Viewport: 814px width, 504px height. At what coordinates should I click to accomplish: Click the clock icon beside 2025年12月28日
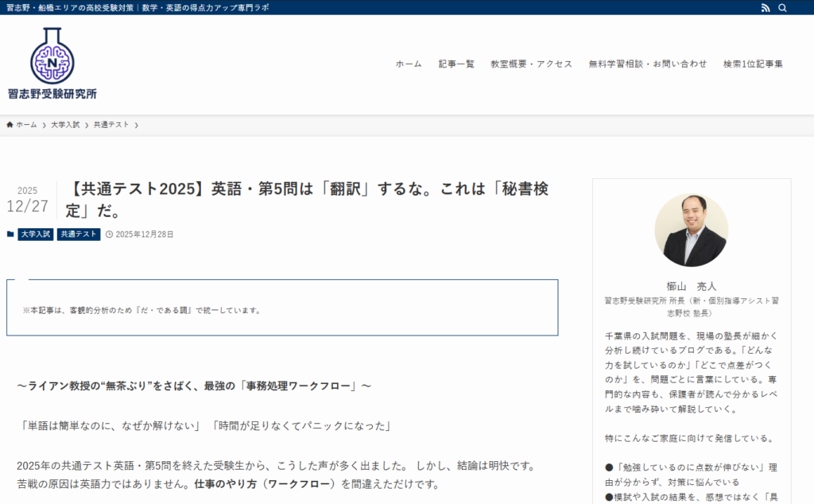(110, 235)
